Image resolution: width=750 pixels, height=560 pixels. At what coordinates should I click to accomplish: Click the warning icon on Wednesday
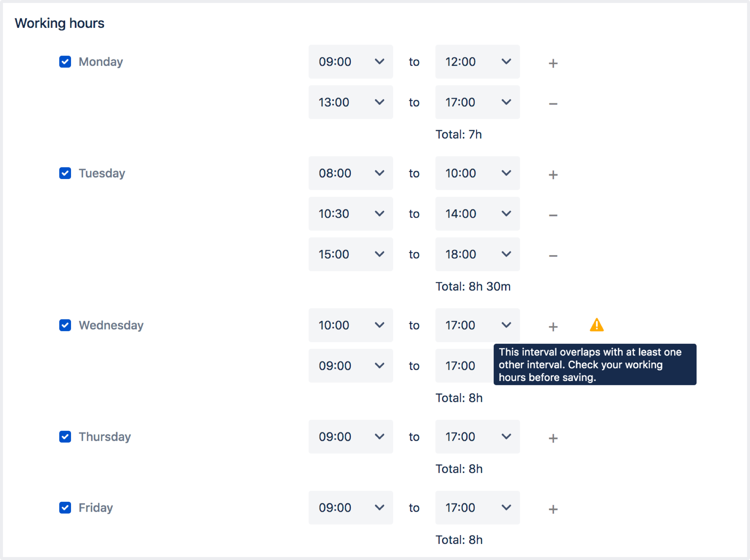coord(596,325)
